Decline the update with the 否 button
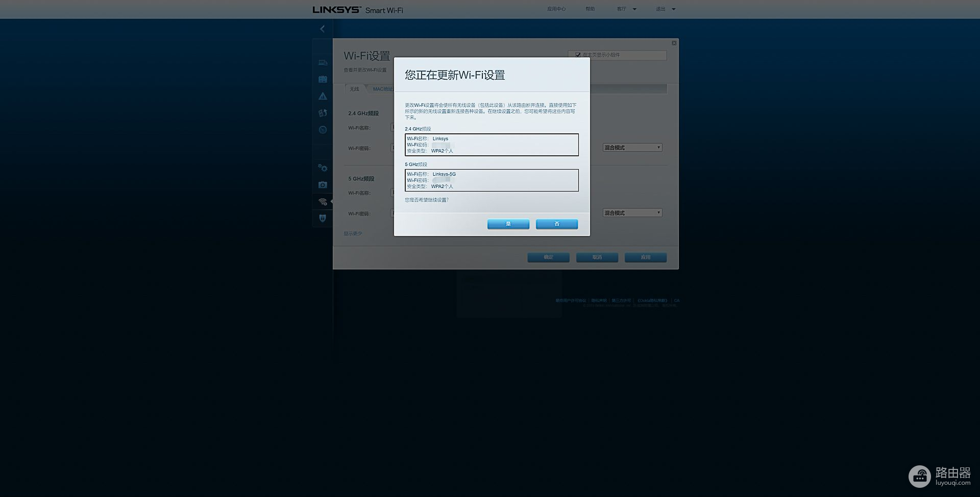The image size is (980, 497). pos(557,224)
